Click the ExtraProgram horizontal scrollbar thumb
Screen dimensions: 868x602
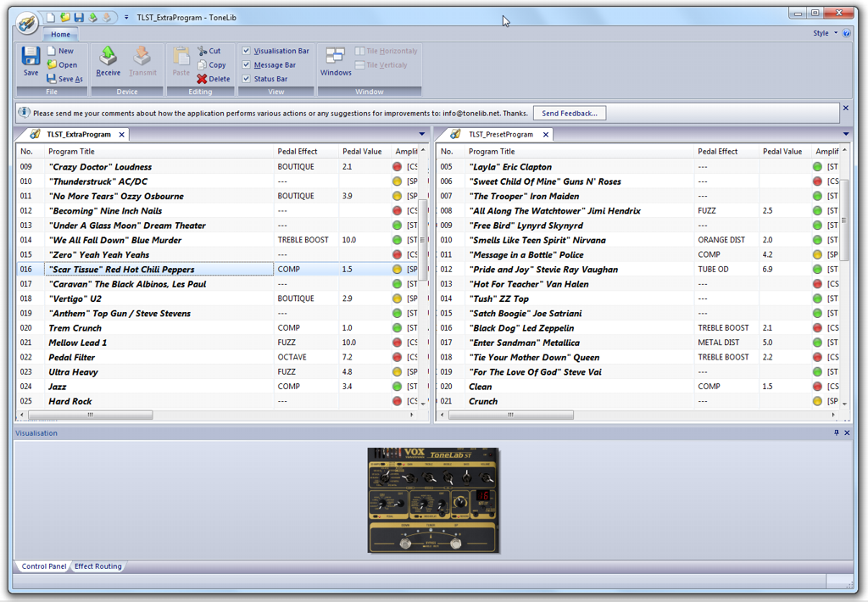[x=90, y=415]
